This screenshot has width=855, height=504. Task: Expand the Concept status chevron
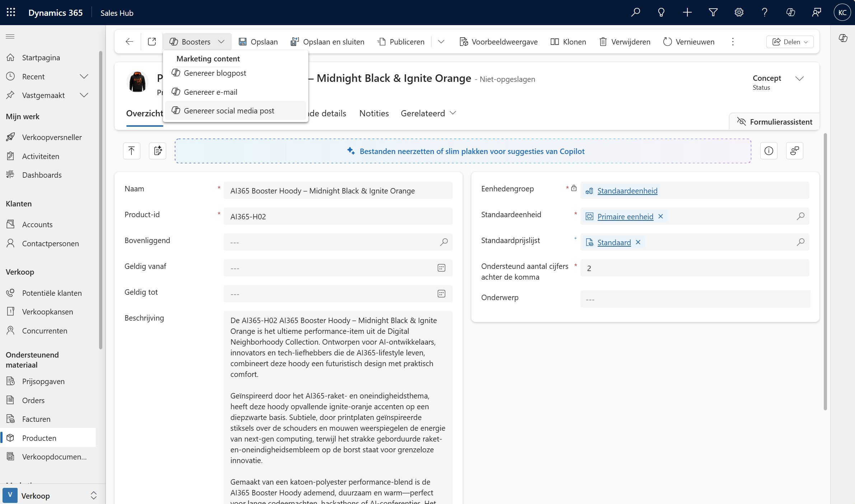point(799,79)
